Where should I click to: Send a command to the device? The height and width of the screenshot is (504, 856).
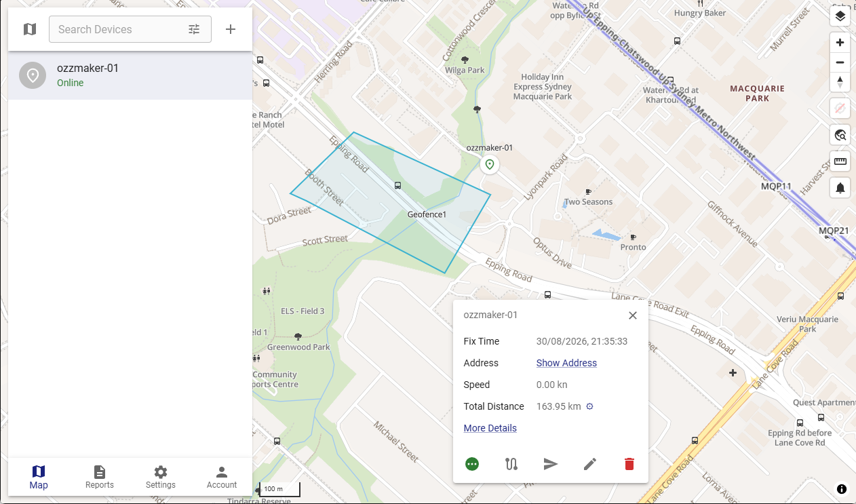[551, 464]
